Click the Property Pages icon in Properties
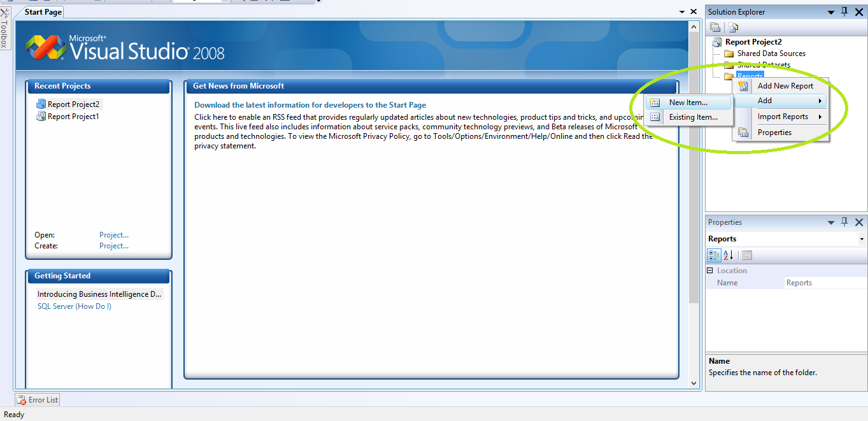Screen dimensions: 868x421 pyautogui.click(x=747, y=255)
